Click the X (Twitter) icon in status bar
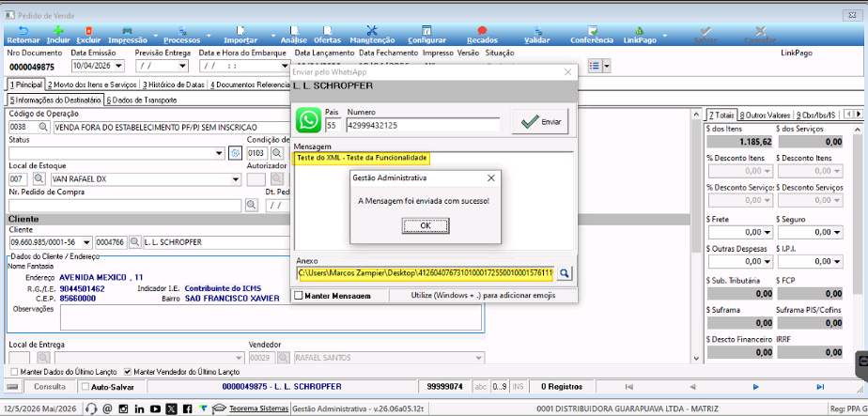The height and width of the screenshot is (416, 868). tap(172, 408)
